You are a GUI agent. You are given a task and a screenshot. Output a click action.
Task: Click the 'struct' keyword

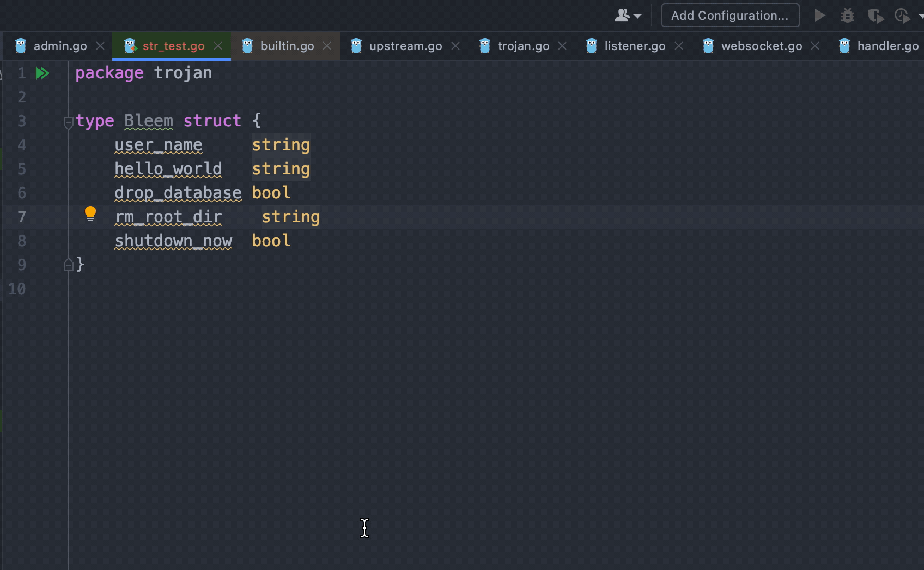coord(212,121)
